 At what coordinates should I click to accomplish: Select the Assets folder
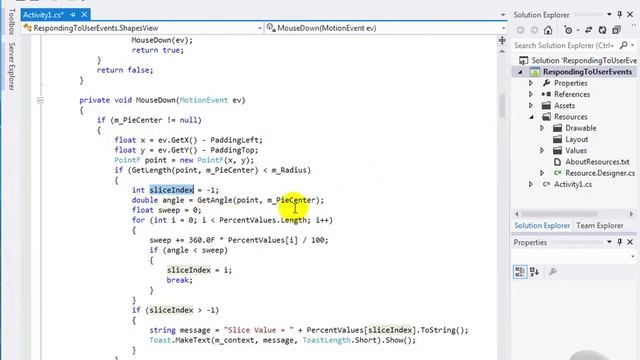(x=564, y=105)
